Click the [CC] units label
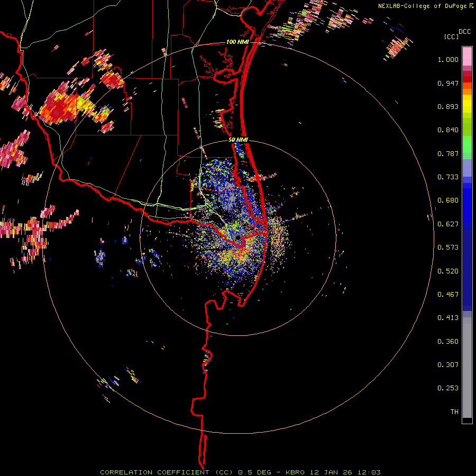 coord(451,36)
